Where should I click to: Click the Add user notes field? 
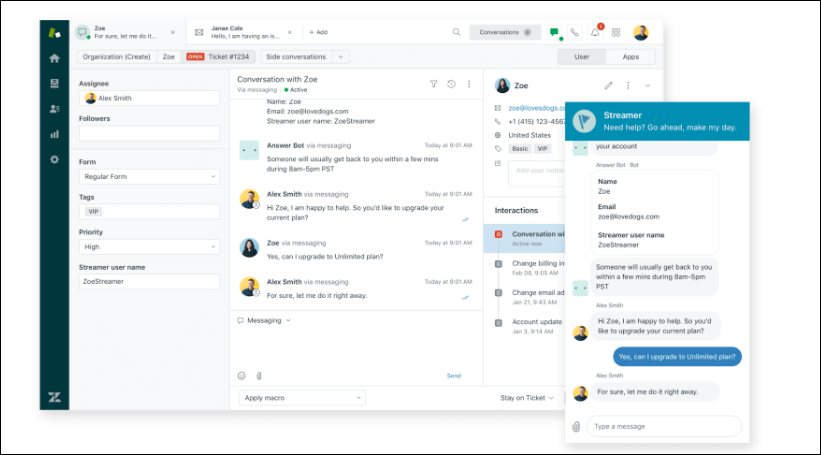click(537, 173)
